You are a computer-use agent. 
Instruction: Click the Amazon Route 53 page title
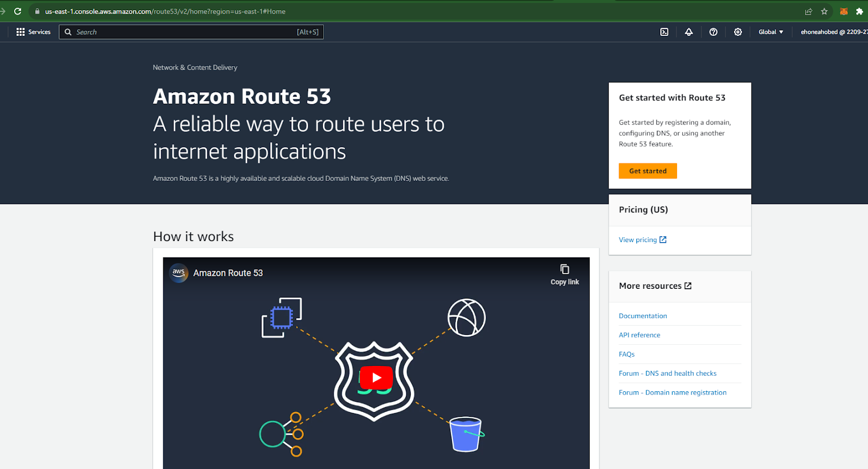[242, 97]
